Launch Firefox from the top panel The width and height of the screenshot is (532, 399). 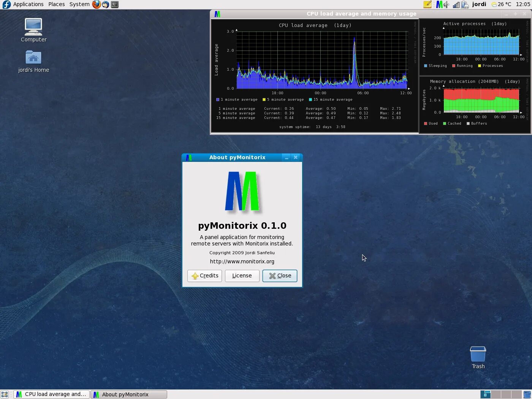97,5
